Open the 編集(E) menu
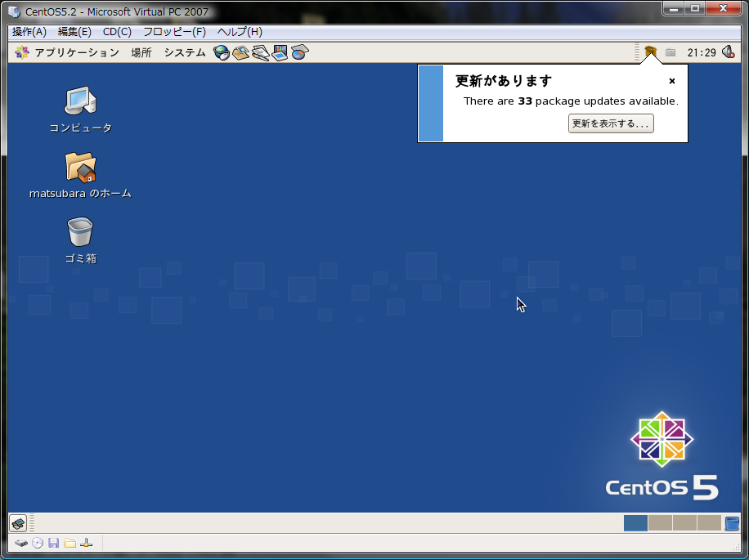The width and height of the screenshot is (749, 560). click(74, 32)
